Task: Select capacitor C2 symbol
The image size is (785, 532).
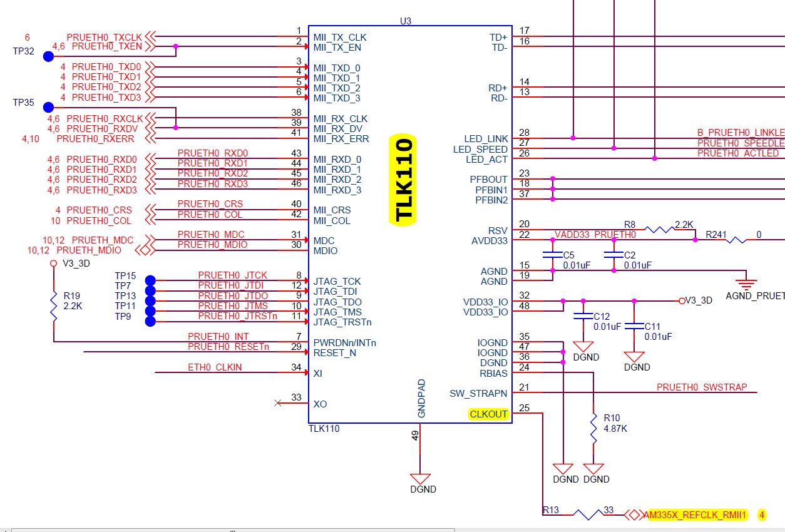Action: tap(613, 255)
